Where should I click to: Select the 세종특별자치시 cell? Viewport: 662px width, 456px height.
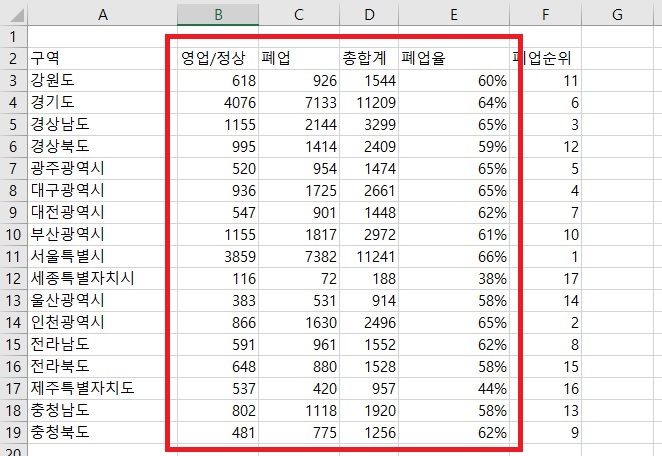tap(103, 278)
